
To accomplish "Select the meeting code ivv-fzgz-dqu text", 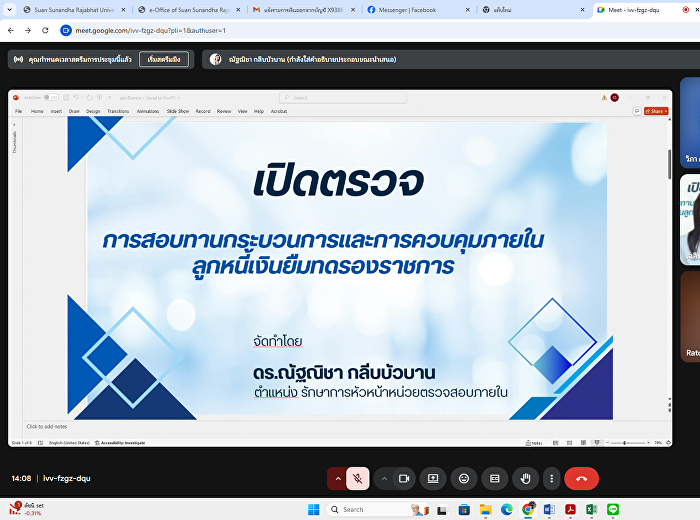I will point(67,478).
